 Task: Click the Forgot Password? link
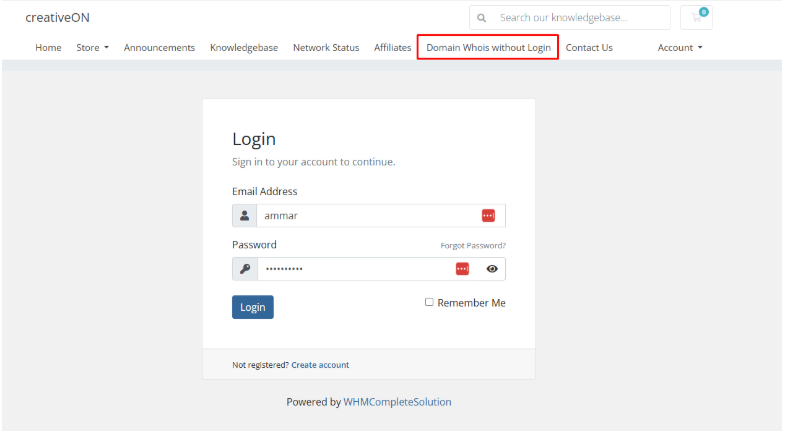coord(473,246)
